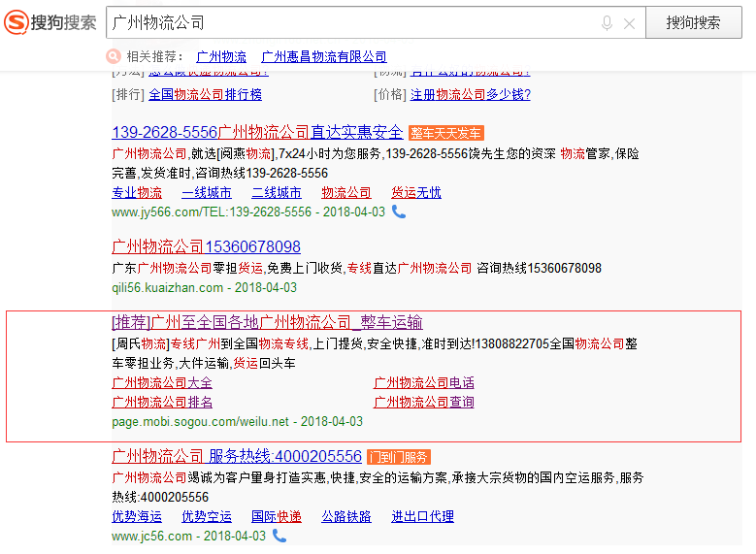The width and height of the screenshot is (756, 554).
Task: Open the 一线城市 sublink
Action: 207,193
